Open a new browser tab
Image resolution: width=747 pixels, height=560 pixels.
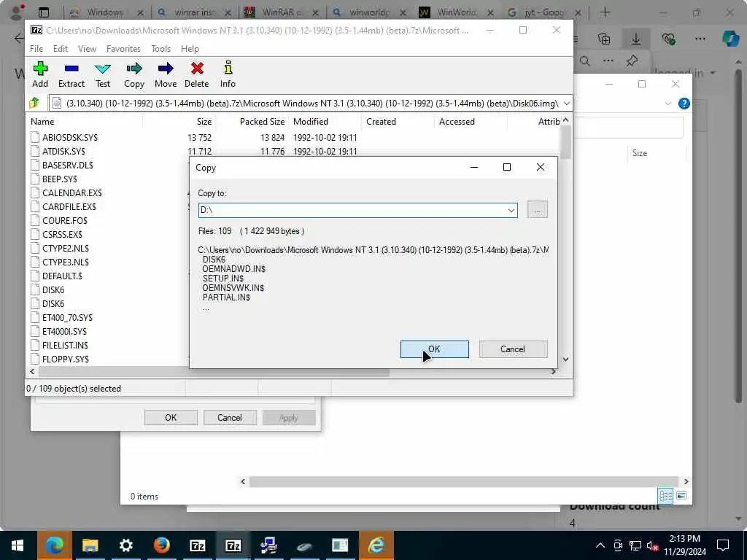coord(605,12)
